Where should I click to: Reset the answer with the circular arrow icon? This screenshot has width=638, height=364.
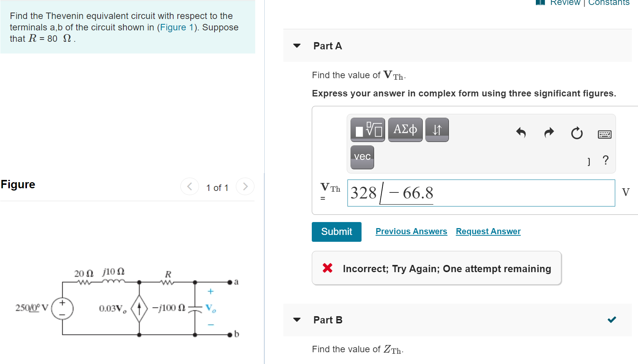click(x=576, y=133)
